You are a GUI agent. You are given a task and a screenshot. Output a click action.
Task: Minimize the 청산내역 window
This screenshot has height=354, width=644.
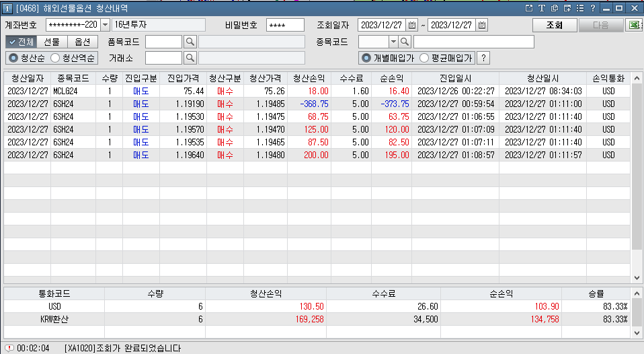pyautogui.click(x=606, y=8)
